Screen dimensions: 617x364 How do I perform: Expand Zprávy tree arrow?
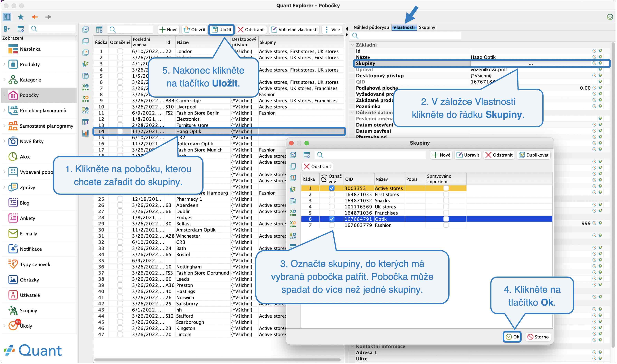click(4, 187)
